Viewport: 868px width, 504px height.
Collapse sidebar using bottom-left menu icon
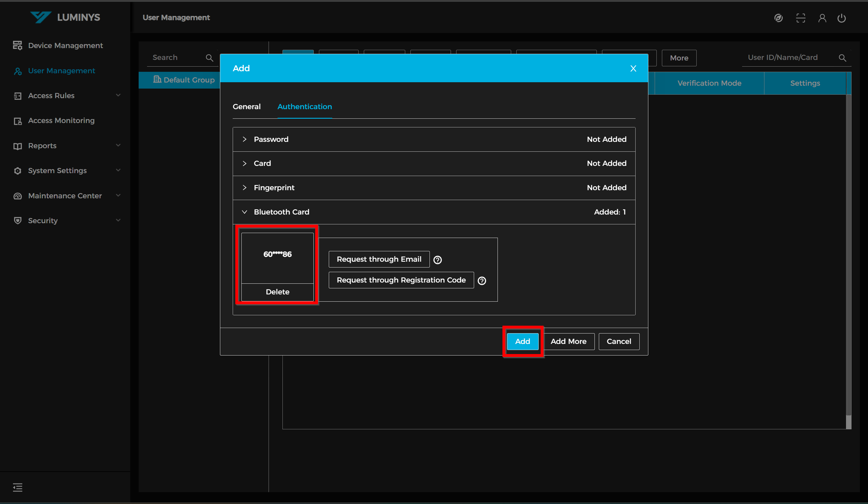18,487
